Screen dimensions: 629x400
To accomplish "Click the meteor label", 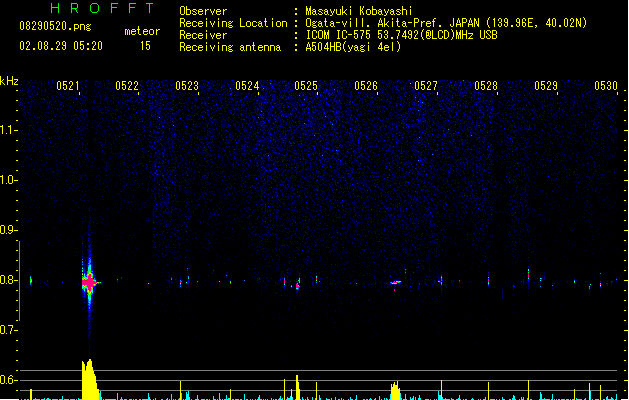I will click(142, 31).
